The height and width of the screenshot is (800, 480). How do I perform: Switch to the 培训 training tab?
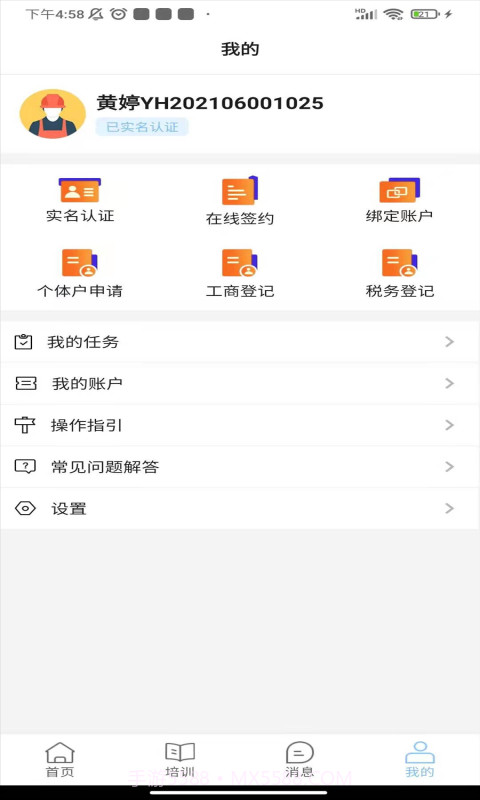click(180, 760)
